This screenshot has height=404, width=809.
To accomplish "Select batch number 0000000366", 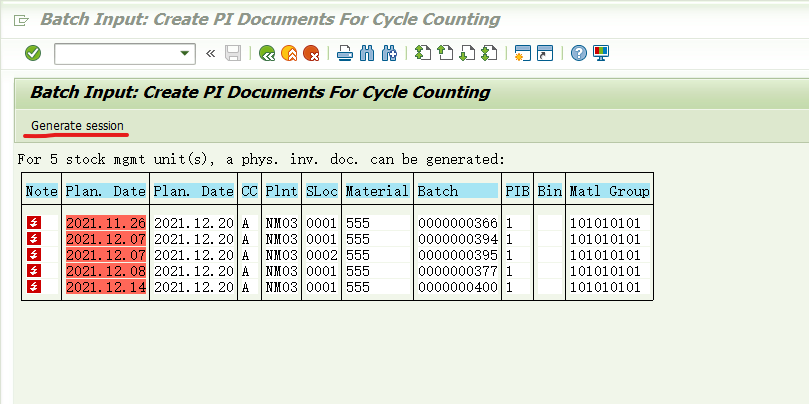I will click(458, 223).
